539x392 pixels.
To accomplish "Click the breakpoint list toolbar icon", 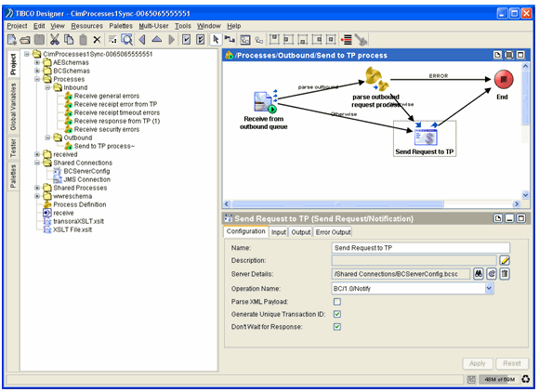I will [x=347, y=40].
